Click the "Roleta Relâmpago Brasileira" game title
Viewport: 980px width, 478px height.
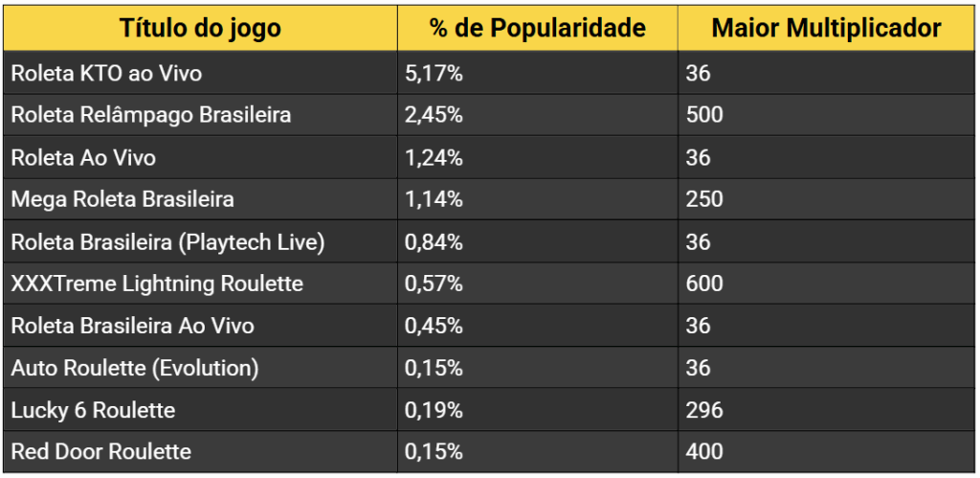pos(151,115)
